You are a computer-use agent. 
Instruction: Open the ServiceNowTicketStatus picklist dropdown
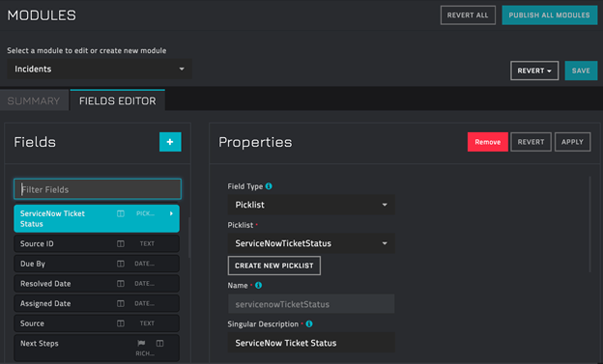pyautogui.click(x=311, y=243)
